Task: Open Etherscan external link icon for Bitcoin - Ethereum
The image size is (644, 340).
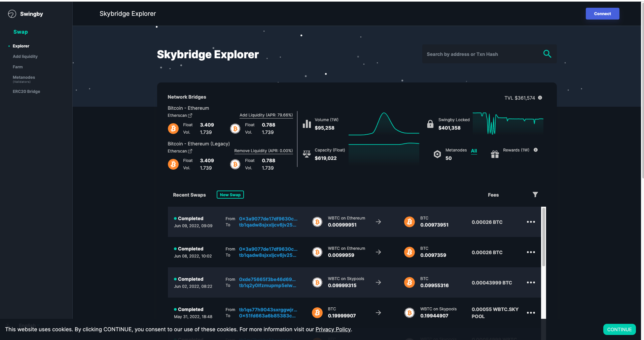Action: pos(190,115)
